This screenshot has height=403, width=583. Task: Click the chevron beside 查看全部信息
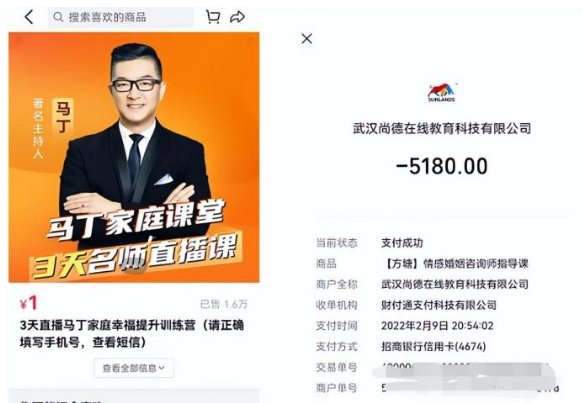click(x=162, y=368)
